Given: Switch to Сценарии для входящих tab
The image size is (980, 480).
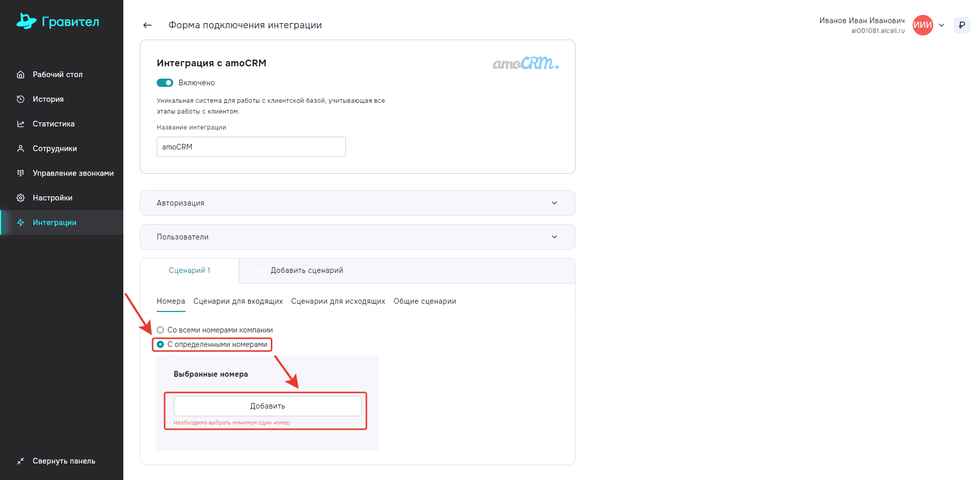Looking at the screenshot, I should (238, 301).
